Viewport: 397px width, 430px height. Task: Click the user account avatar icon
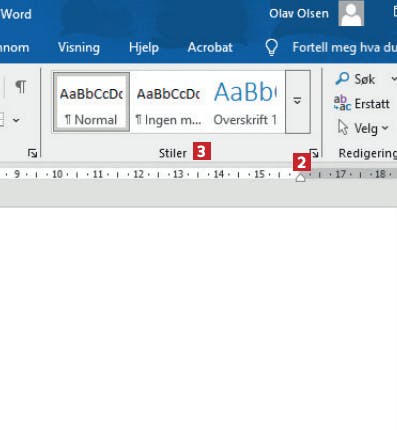tap(351, 13)
